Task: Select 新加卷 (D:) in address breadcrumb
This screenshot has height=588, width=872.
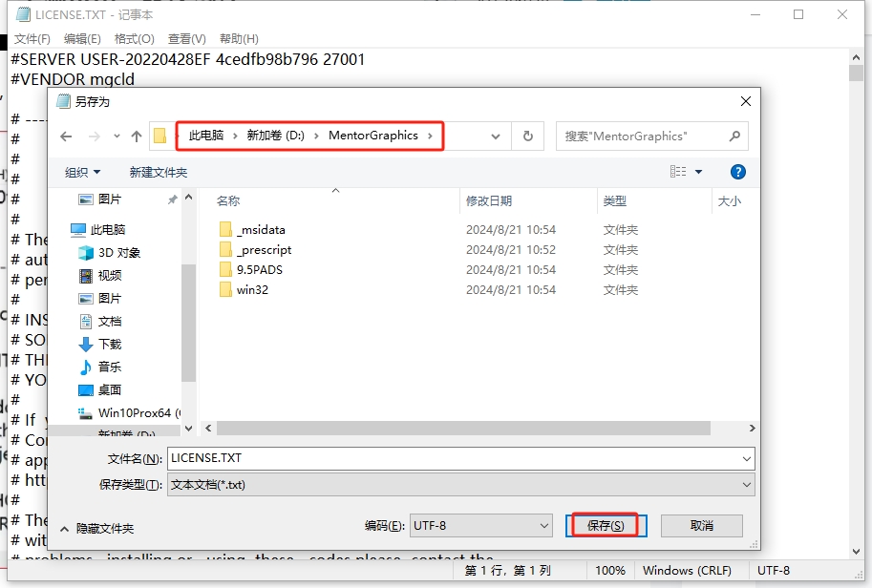Action: (276, 136)
